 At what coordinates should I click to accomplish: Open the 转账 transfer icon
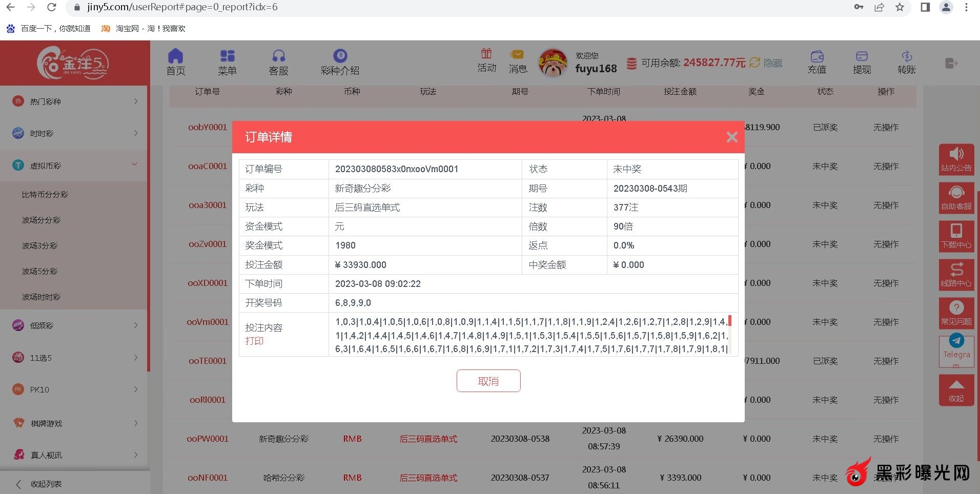click(906, 56)
